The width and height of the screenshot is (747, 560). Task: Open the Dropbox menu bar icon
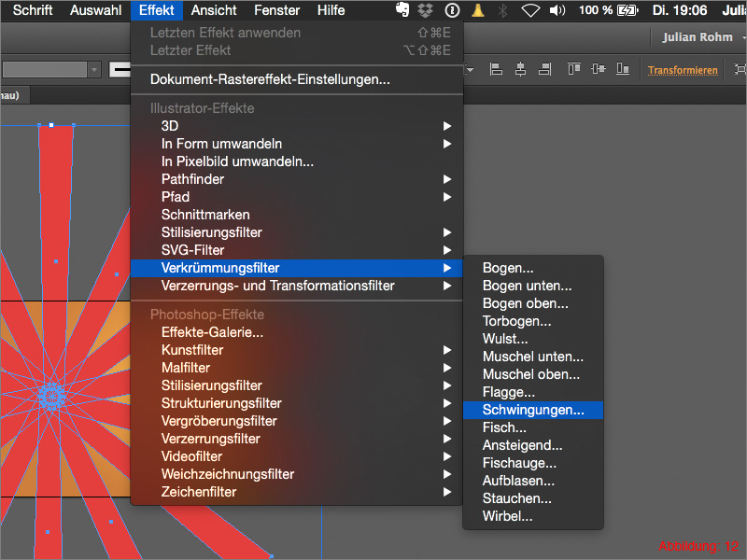(x=424, y=10)
